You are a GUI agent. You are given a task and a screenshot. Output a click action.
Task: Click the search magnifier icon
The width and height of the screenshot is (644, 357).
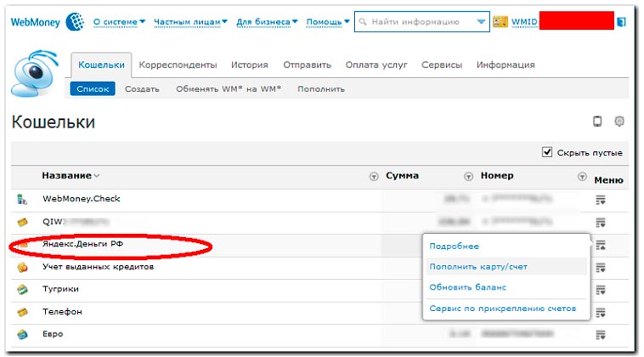coord(363,21)
